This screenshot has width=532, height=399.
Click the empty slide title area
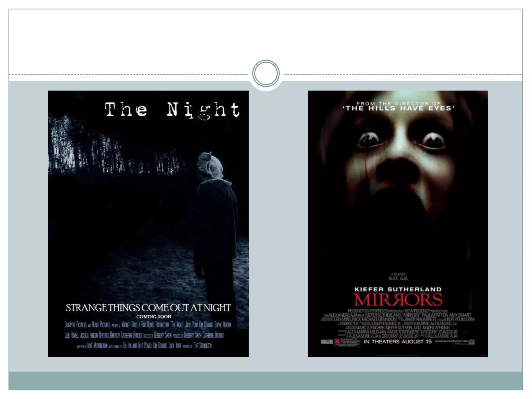click(265, 36)
